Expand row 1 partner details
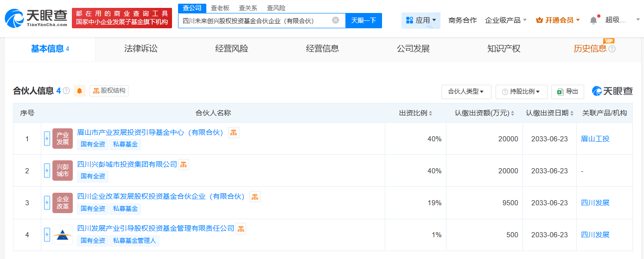This screenshot has width=644, height=259. pos(47,139)
